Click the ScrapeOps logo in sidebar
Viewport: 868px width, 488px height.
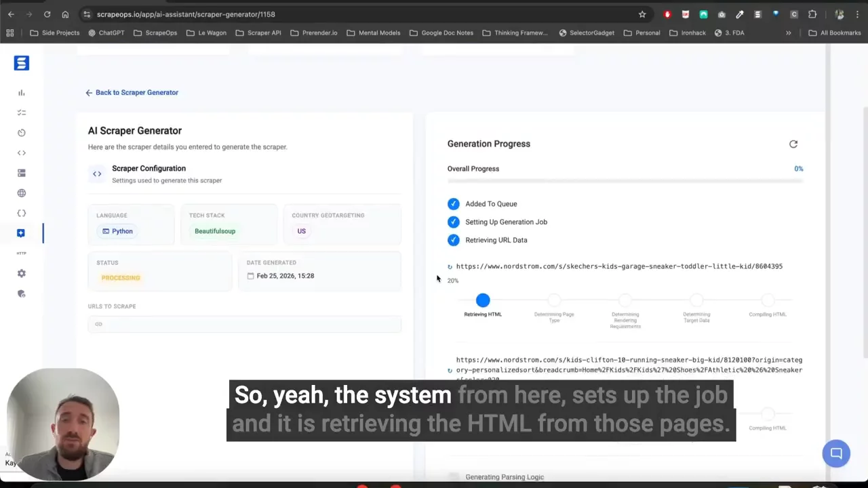[x=21, y=63]
